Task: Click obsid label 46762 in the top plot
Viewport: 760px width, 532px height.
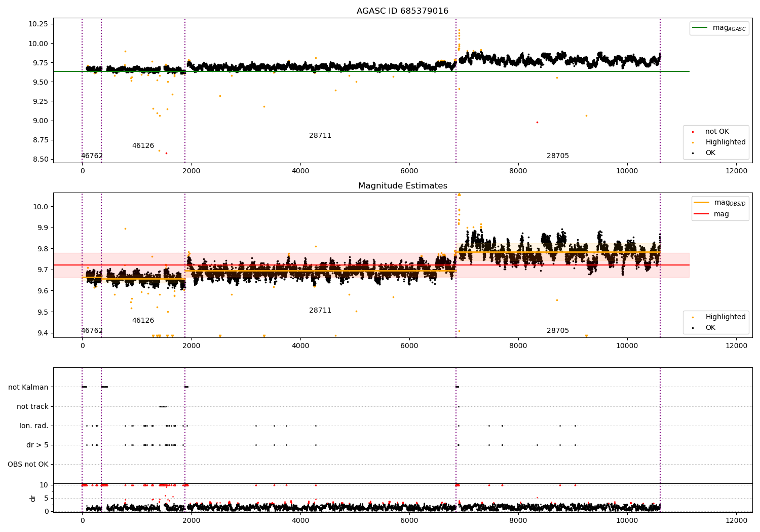Action: [92, 156]
